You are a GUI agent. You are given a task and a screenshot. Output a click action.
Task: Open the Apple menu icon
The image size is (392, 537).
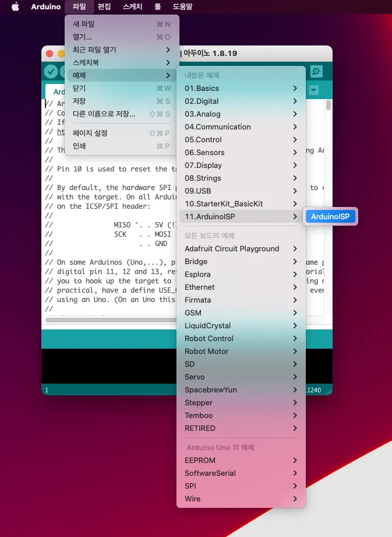[15, 6]
